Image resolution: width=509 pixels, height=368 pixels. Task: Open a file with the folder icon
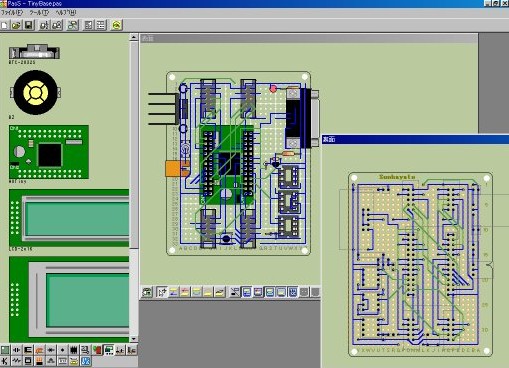click(16, 25)
